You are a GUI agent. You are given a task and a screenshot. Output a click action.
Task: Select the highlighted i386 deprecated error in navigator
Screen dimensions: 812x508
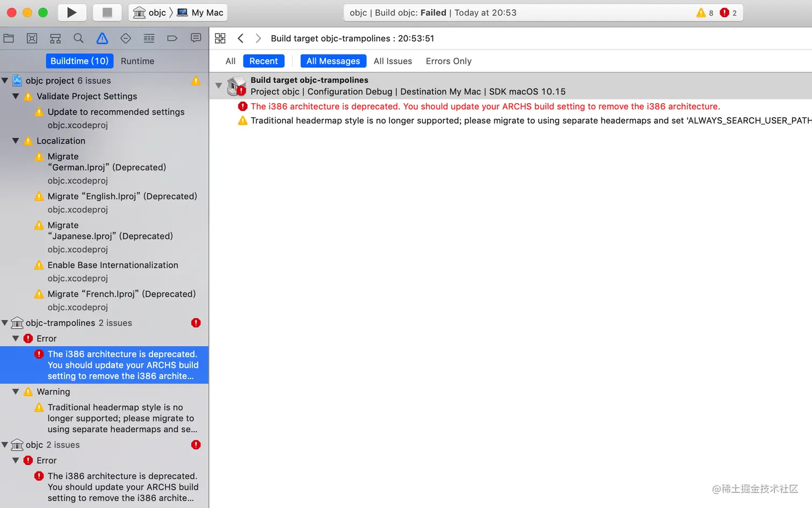pyautogui.click(x=104, y=365)
